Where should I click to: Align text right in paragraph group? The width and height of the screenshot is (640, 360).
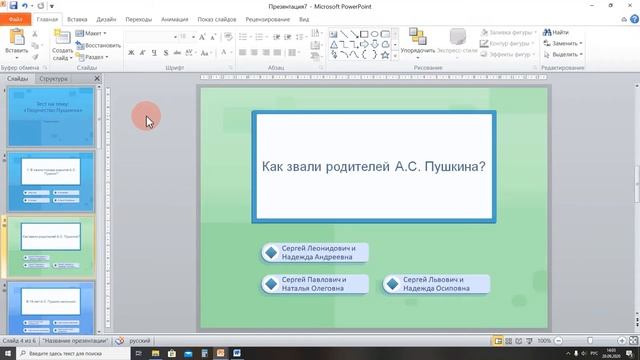click(266, 53)
